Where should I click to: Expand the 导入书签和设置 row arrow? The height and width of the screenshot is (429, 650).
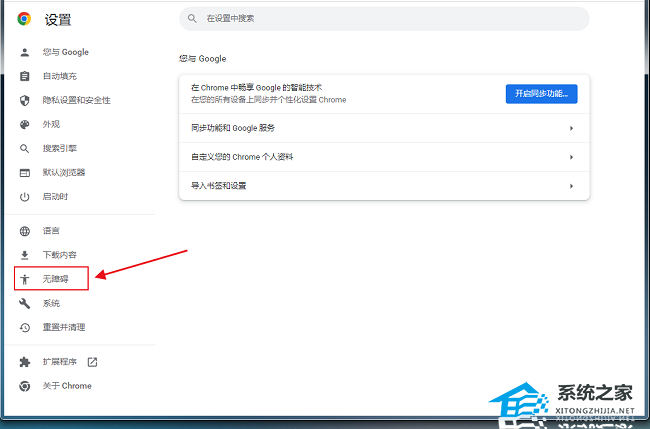pos(571,186)
